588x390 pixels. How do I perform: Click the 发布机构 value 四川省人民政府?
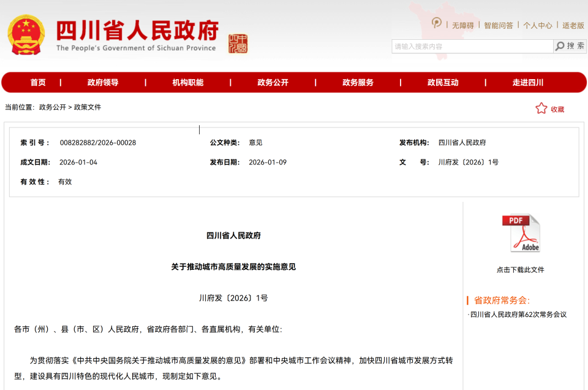pyautogui.click(x=462, y=143)
